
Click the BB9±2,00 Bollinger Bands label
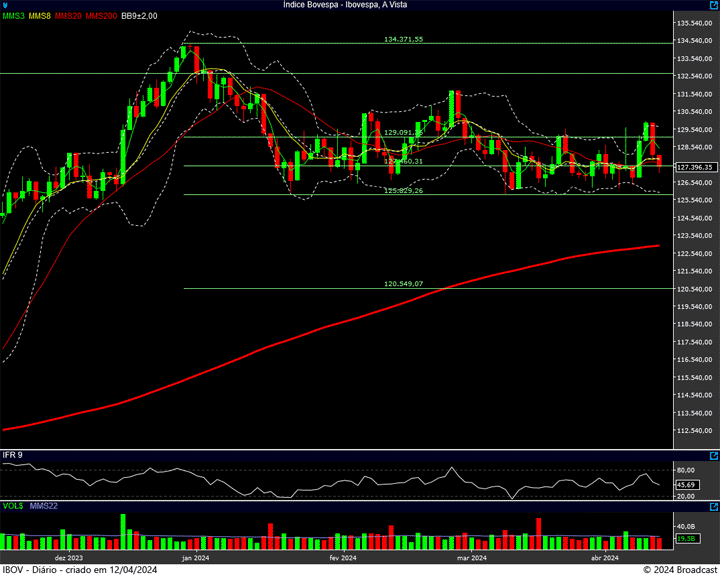(141, 16)
